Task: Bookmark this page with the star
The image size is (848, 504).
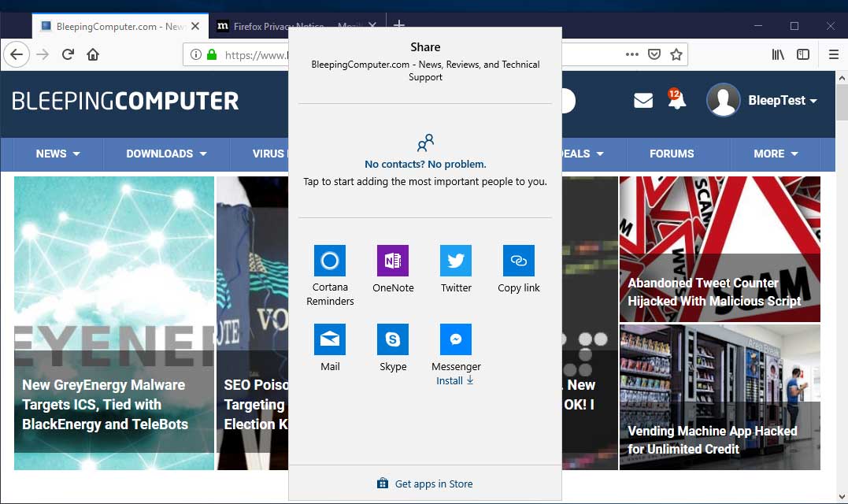Action: (x=676, y=54)
